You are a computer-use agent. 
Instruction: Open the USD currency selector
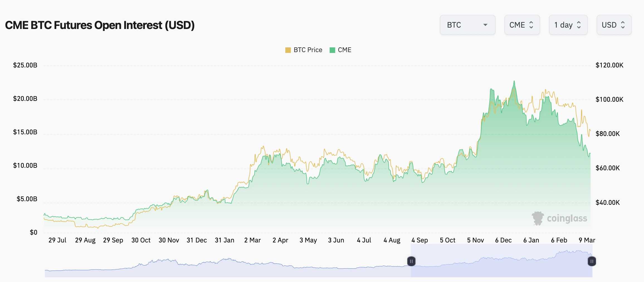pyautogui.click(x=614, y=25)
